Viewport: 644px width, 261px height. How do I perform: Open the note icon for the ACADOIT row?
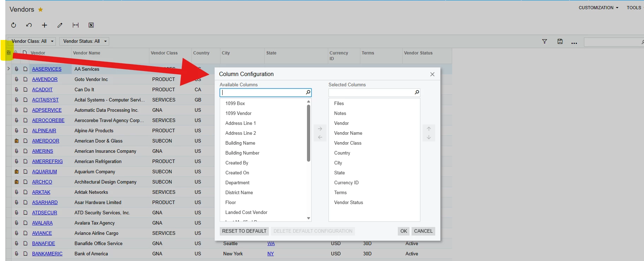25,89
